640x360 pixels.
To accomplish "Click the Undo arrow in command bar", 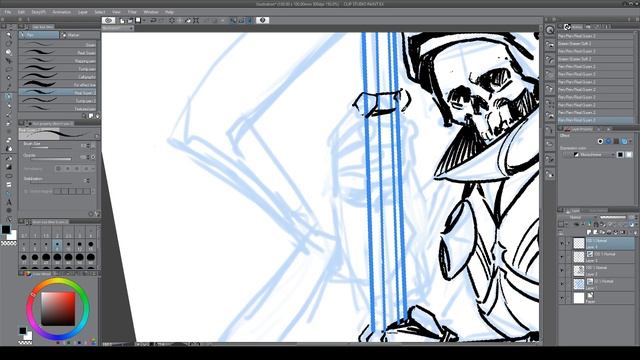I will coord(153,20).
